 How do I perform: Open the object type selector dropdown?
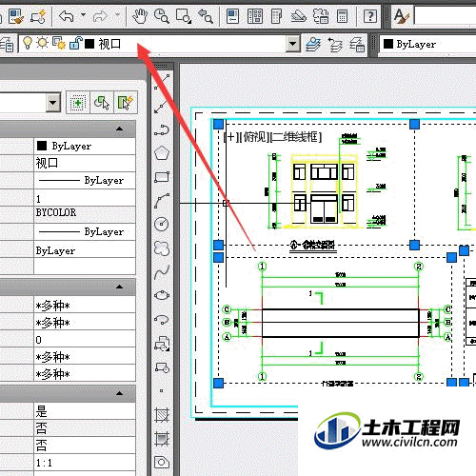pyautogui.click(x=53, y=103)
